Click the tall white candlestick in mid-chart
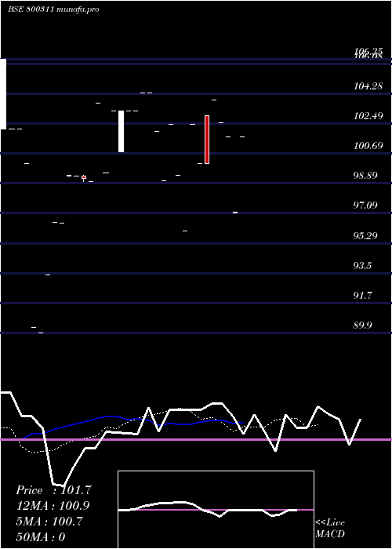392x549 pixels. 121,131
